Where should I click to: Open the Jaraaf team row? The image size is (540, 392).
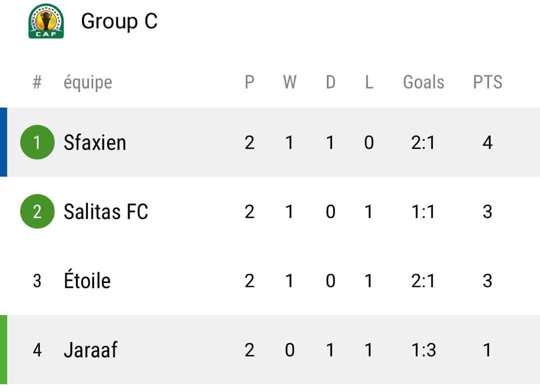(270, 349)
